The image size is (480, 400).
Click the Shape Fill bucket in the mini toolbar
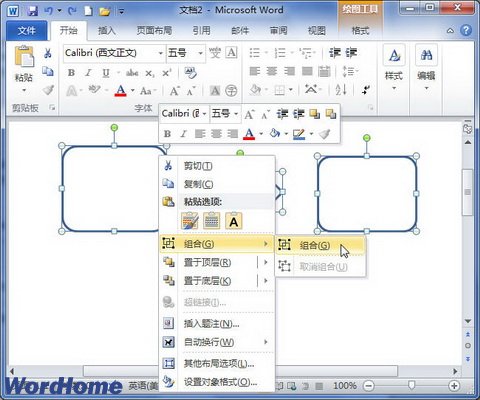click(275, 134)
